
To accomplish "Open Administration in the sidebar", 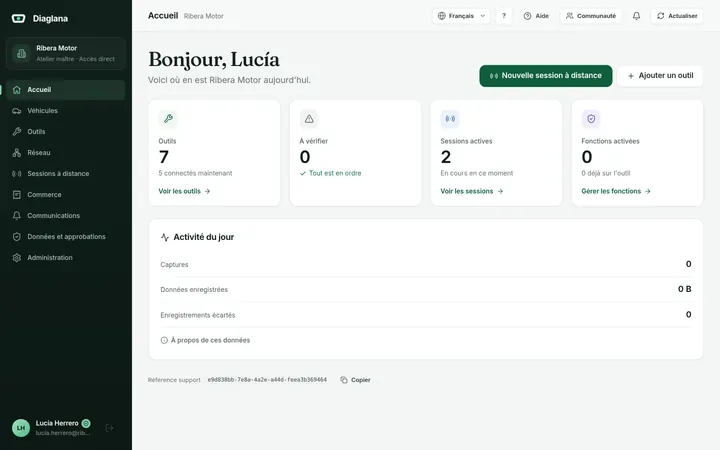I will pos(66,258).
